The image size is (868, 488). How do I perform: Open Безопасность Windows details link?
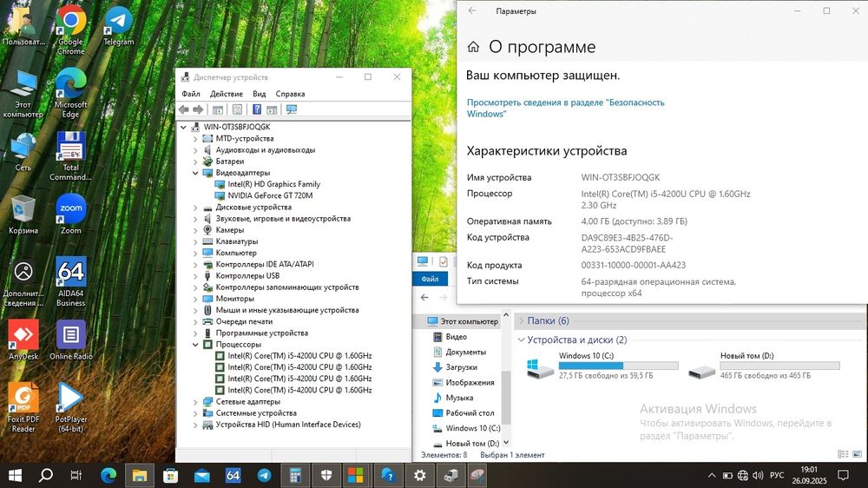[x=565, y=108]
